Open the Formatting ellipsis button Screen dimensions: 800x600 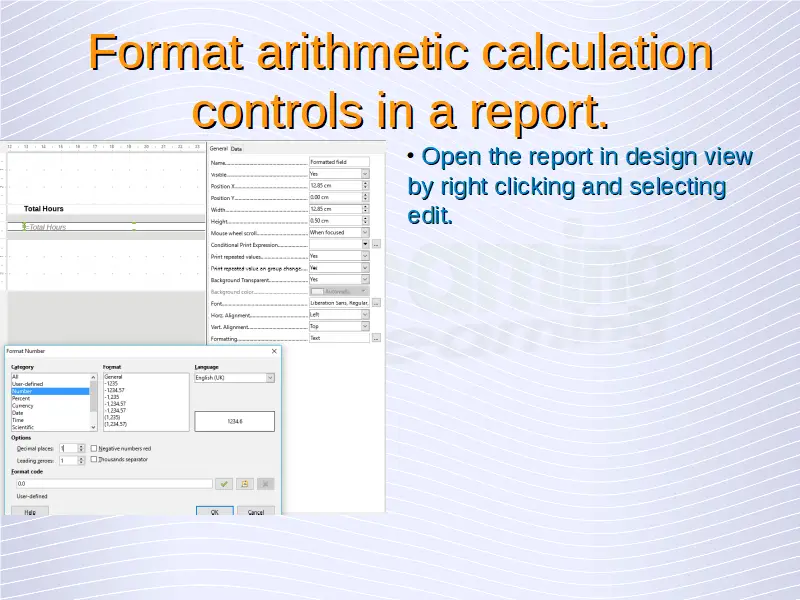coord(376,338)
